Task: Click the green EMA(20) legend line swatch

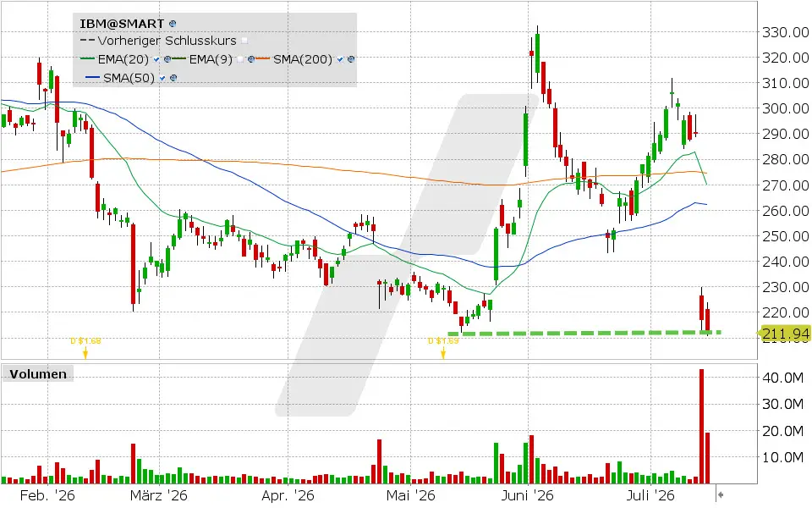Action: click(87, 58)
